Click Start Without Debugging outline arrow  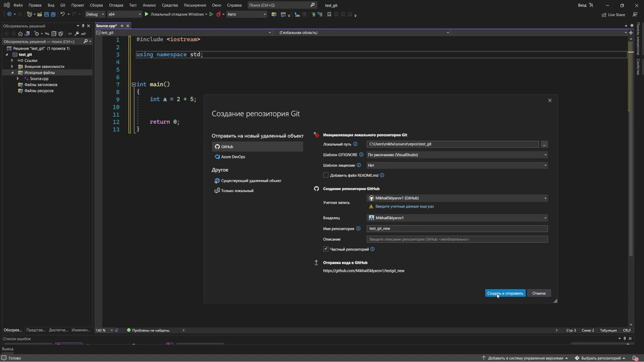(x=211, y=14)
